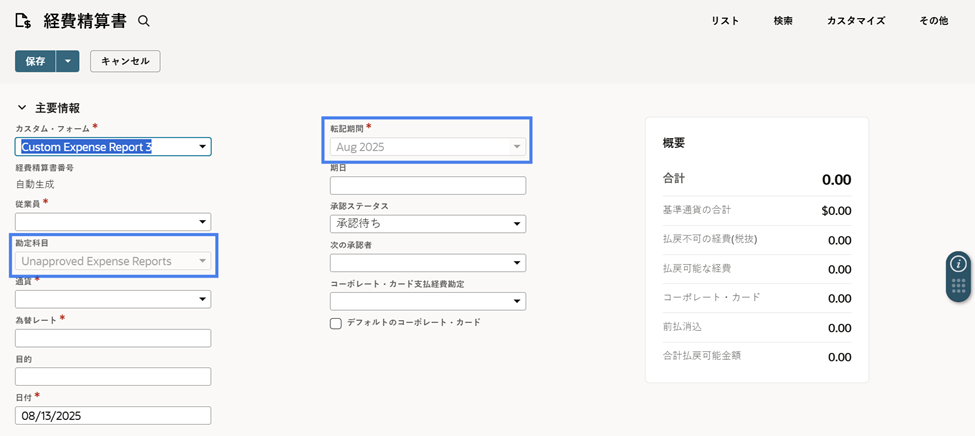Click the 日付 field showing 08/13/2025
This screenshot has height=436, width=975.
pos(113,415)
